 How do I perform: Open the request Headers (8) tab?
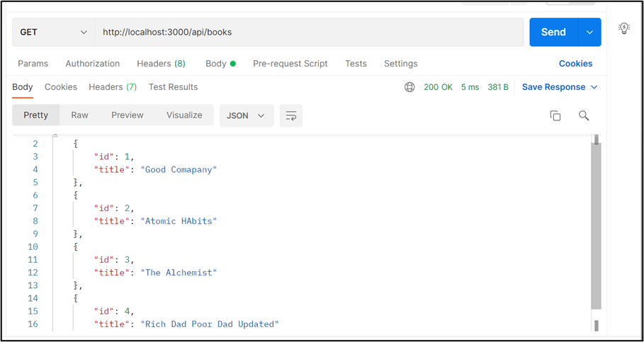point(161,64)
